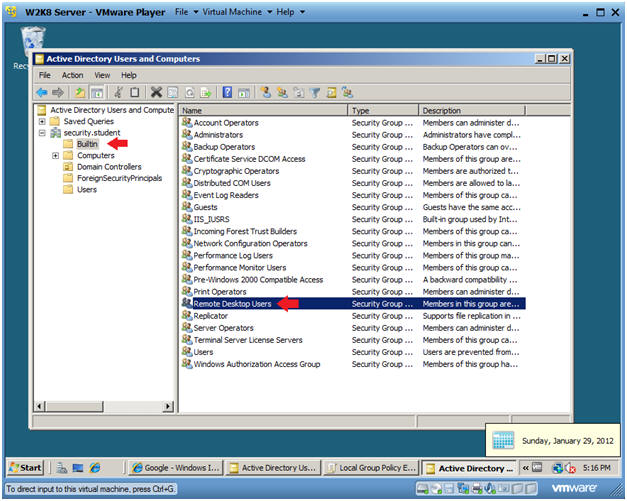Select the Domain Controllers tree node
Screen dimensions: 627x501
pos(109,167)
